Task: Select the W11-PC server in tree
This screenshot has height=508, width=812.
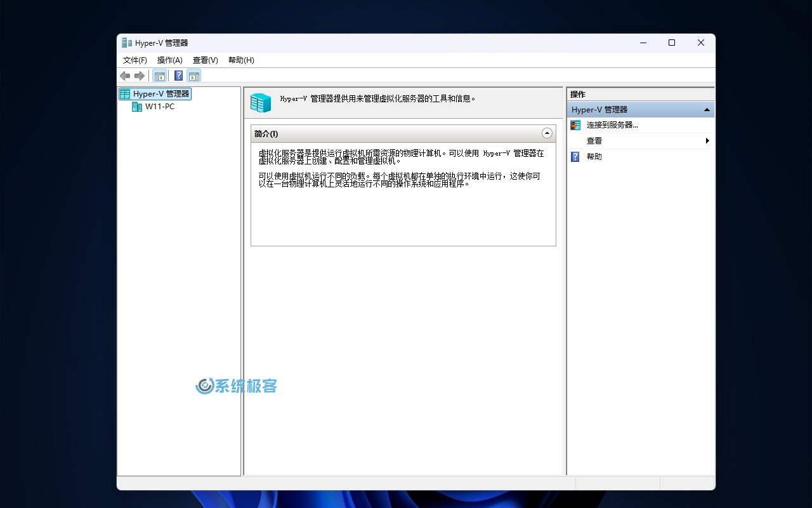Action: tap(160, 107)
